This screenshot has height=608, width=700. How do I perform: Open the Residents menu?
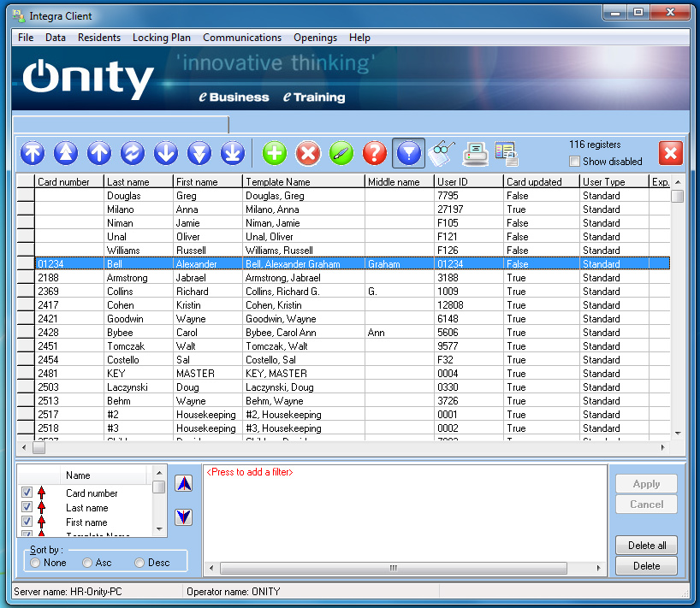pos(99,38)
